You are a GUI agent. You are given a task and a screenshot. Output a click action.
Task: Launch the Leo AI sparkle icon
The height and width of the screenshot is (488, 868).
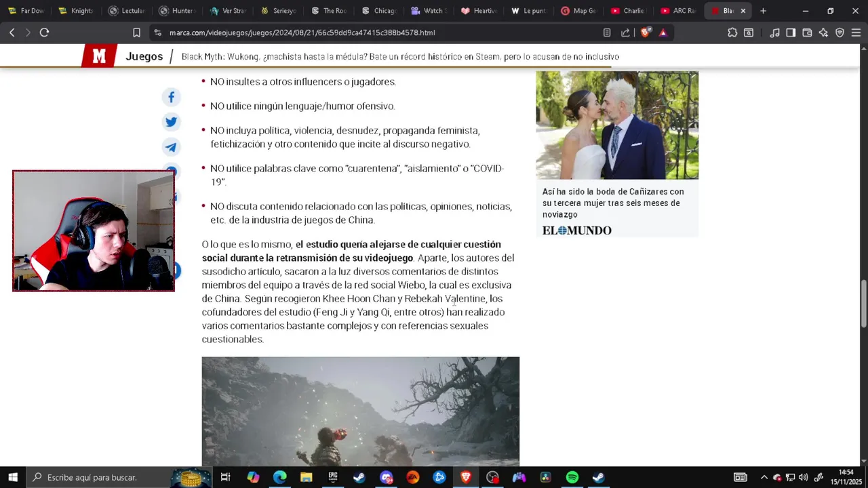pyautogui.click(x=823, y=33)
